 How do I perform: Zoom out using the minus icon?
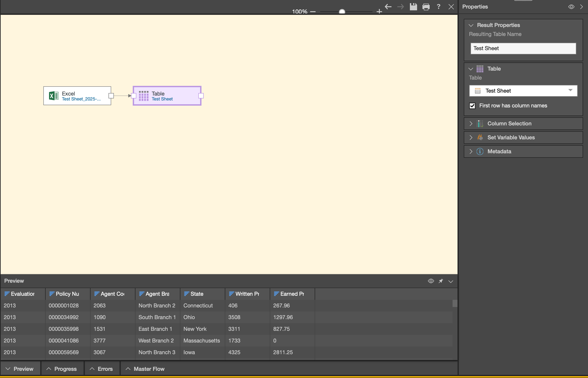(x=313, y=11)
